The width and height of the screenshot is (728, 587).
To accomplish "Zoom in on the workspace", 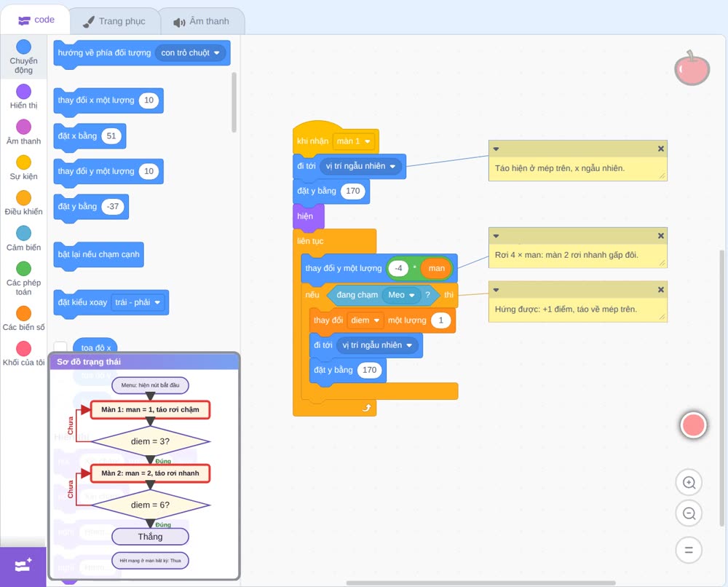I will [689, 483].
